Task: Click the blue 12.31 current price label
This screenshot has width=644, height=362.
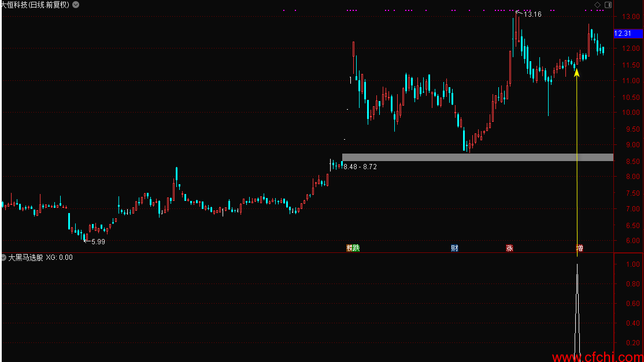Action: point(628,33)
